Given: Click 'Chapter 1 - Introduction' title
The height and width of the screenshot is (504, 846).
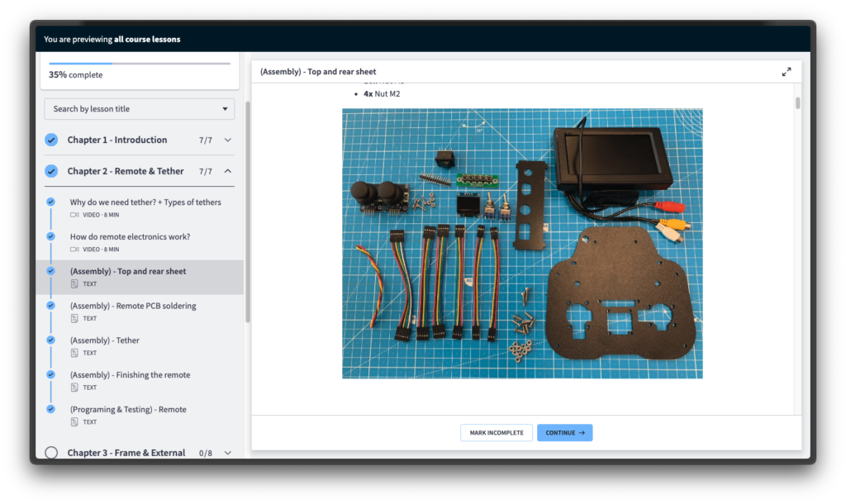Looking at the screenshot, I should [117, 140].
